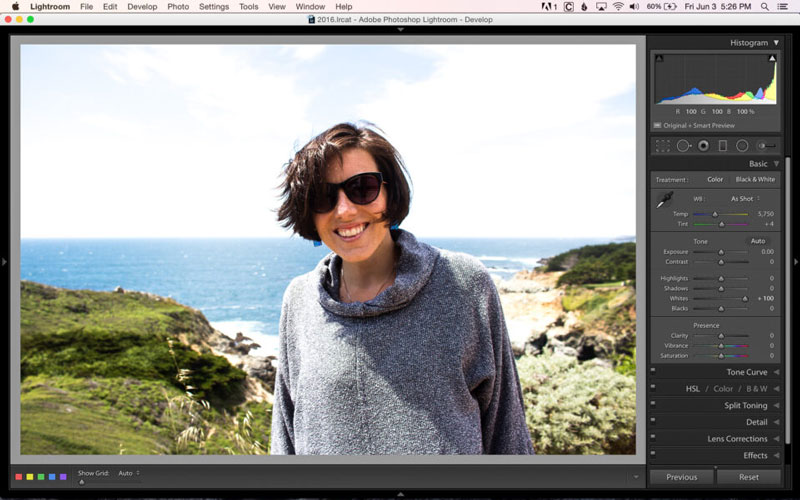Click the Reset button
The height and width of the screenshot is (500, 800).
[748, 477]
